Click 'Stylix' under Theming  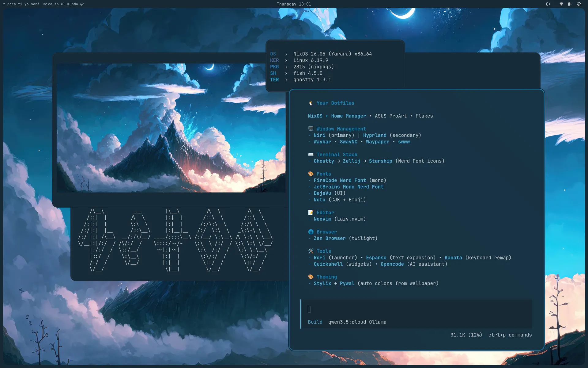click(x=322, y=283)
